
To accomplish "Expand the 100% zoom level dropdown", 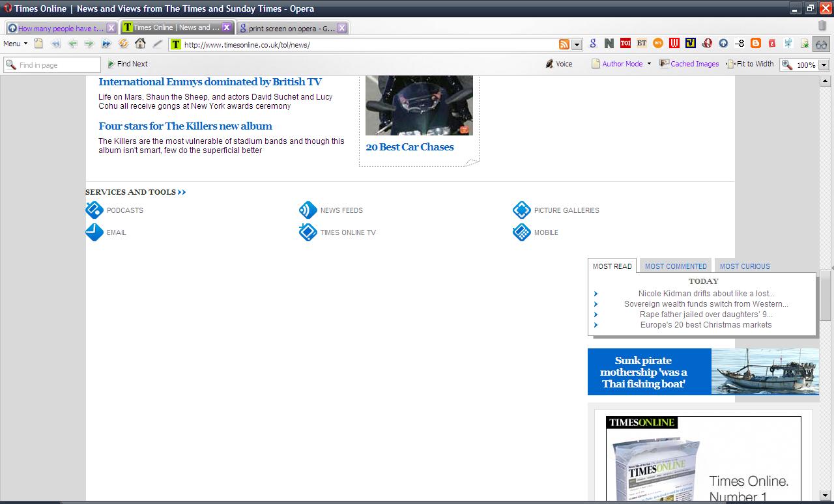I will pyautogui.click(x=824, y=64).
